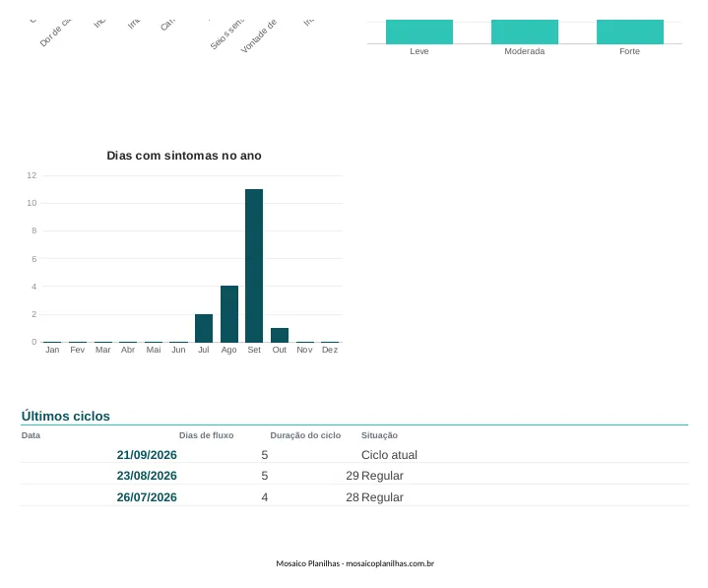This screenshot has height=588, width=708.
Task: Click chart title 'Dias com sintomas no ano'
Action: click(184, 156)
